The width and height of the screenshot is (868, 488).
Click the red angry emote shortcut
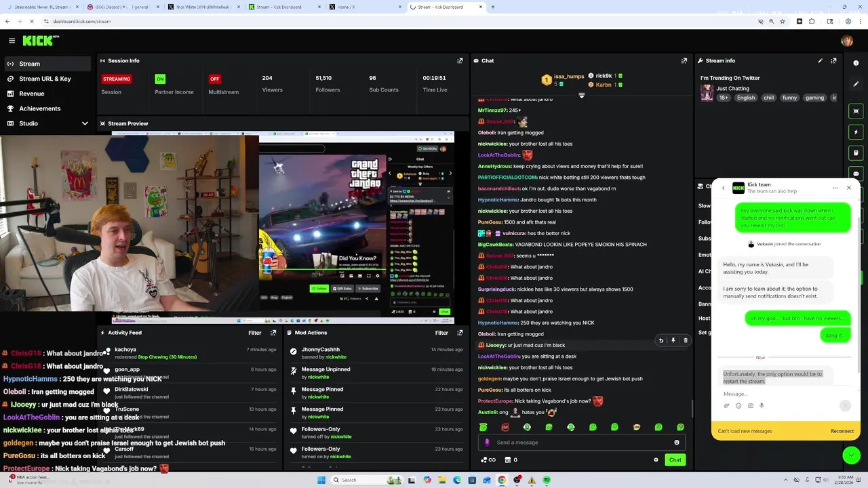[505, 427]
